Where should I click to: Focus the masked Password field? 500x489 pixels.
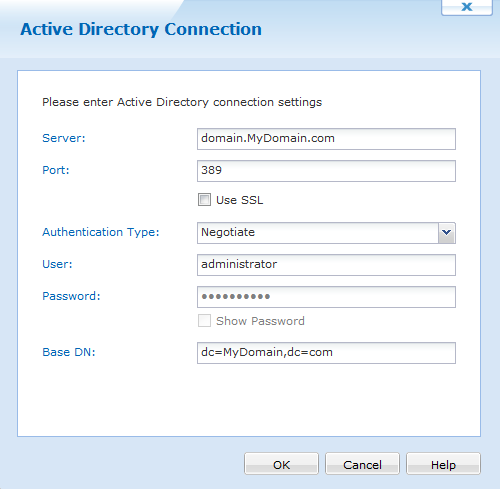coord(326,297)
